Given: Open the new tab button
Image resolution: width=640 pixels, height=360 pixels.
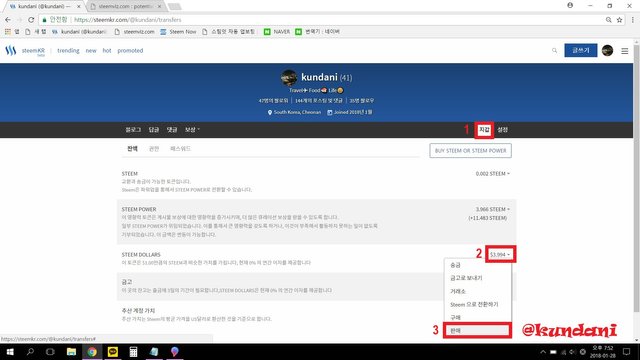Looking at the screenshot, I should (174, 7).
